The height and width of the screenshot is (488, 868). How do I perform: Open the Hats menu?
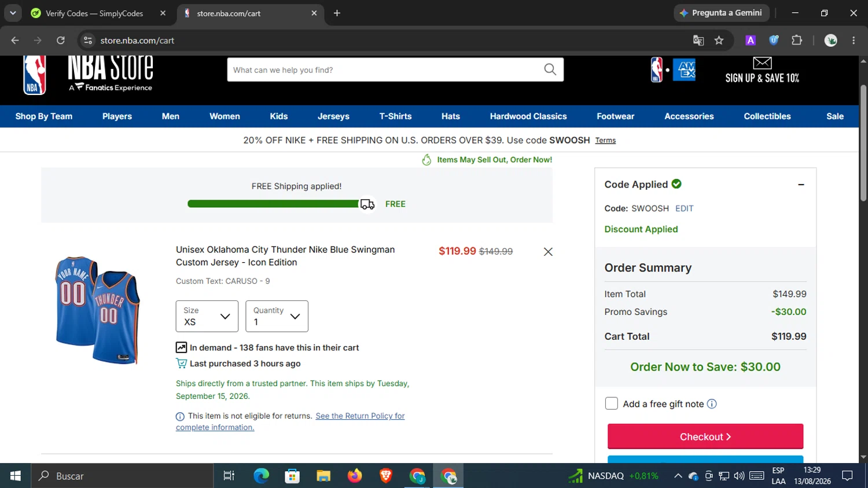[x=451, y=116]
